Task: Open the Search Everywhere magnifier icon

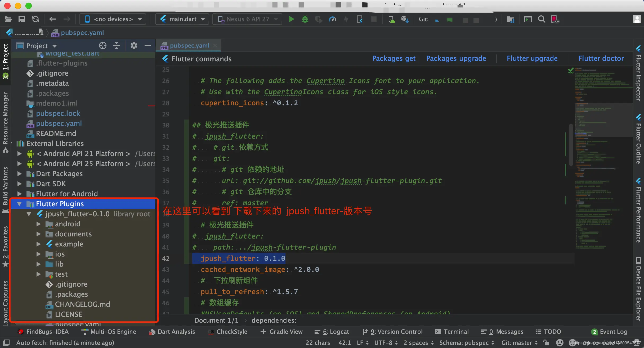Action: point(542,19)
